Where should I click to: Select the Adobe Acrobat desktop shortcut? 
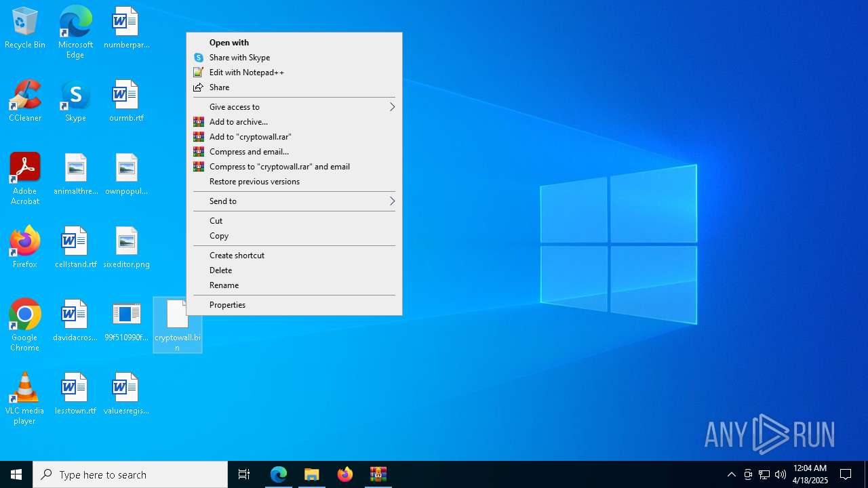(25, 179)
